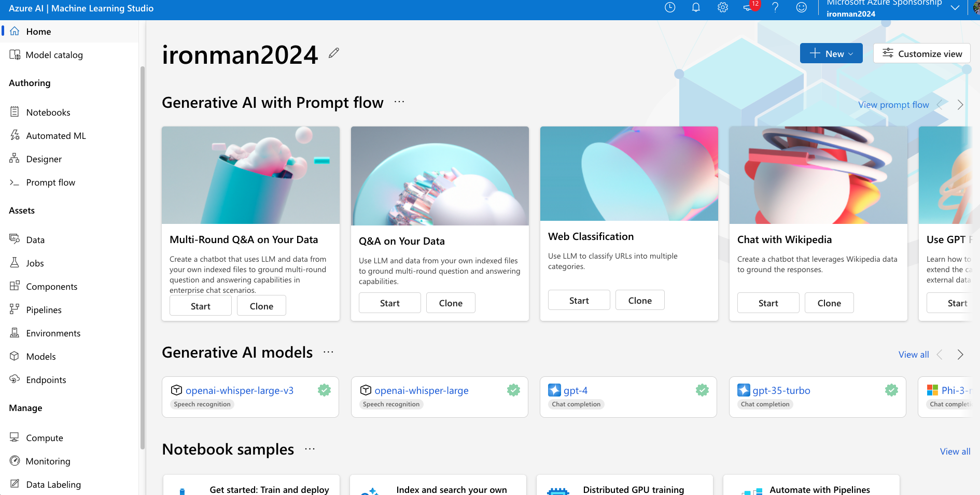Click the Data sidebar icon

(x=15, y=239)
